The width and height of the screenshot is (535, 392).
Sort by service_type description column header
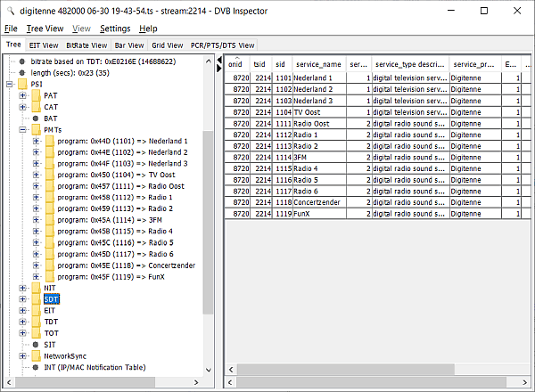pos(410,64)
